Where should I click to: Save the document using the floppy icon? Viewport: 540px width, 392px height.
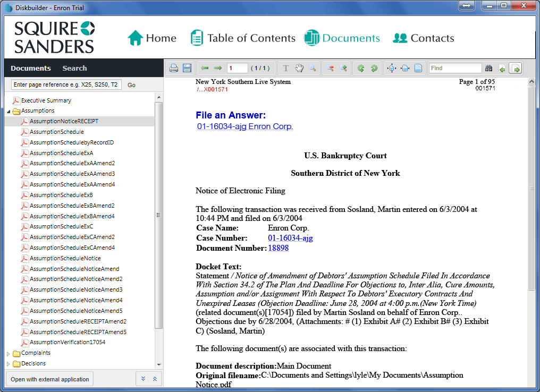tap(187, 68)
